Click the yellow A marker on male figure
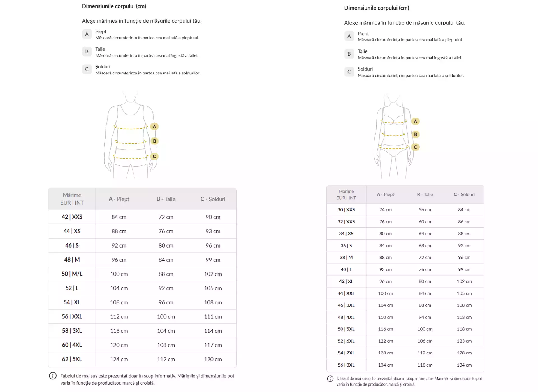Image resolution: width=538 pixels, height=392 pixels. (154, 127)
